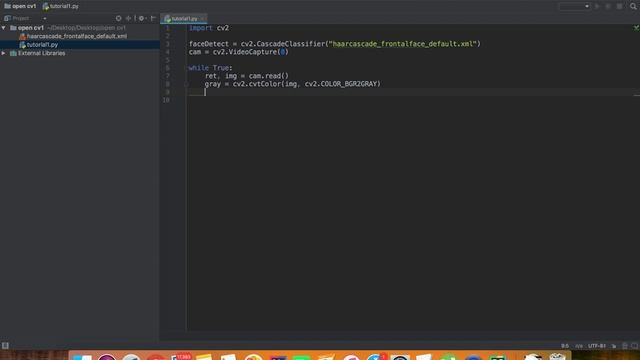Image resolution: width=640 pixels, height=360 pixels.
Task: Click the lock read-only status icon
Action: [614, 346]
